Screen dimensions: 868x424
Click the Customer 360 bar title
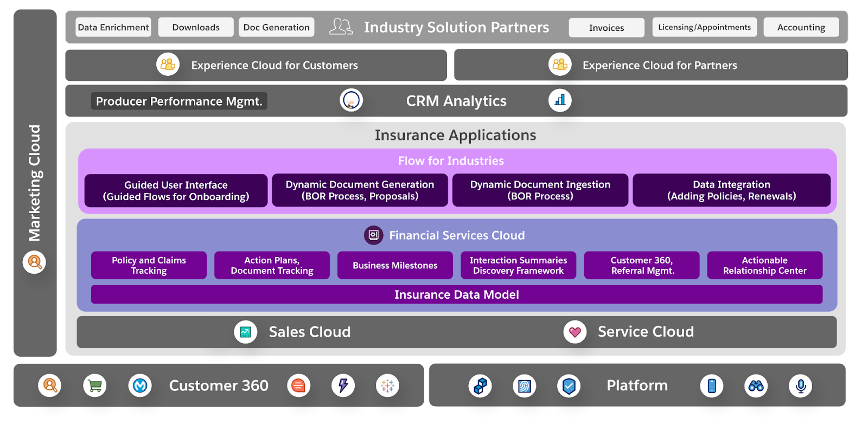[x=219, y=386]
